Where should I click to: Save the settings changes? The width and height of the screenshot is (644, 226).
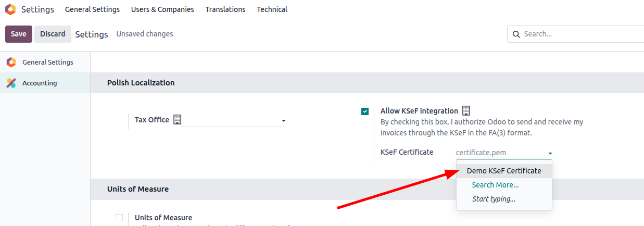19,34
